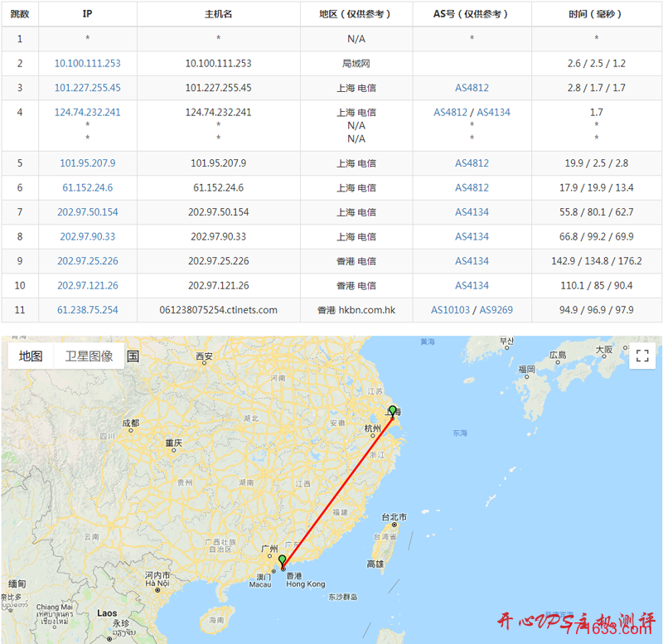
Task: Click the 主机名 column header
Action: pyautogui.click(x=219, y=14)
